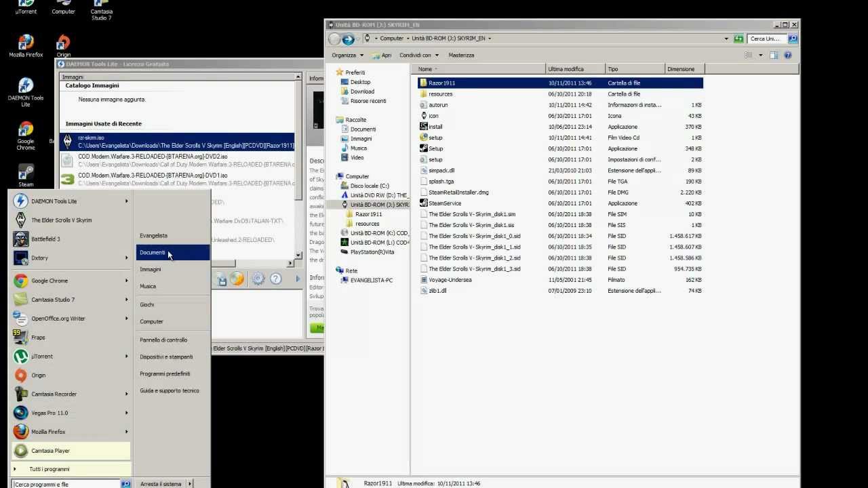Screen dimensions: 868x488
Task: Expand the Google Chrome jump list arrow
Action: pyautogui.click(x=126, y=281)
